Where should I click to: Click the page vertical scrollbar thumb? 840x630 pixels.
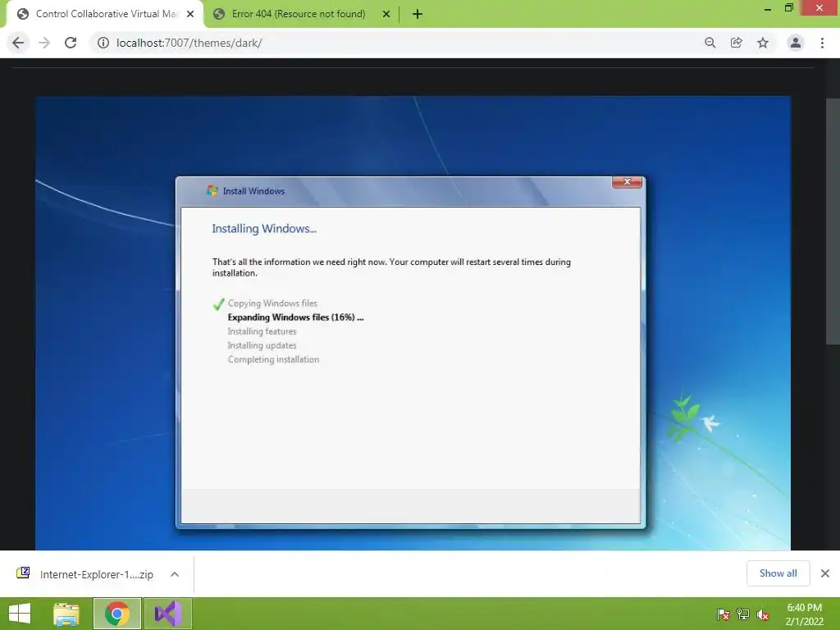click(x=833, y=221)
